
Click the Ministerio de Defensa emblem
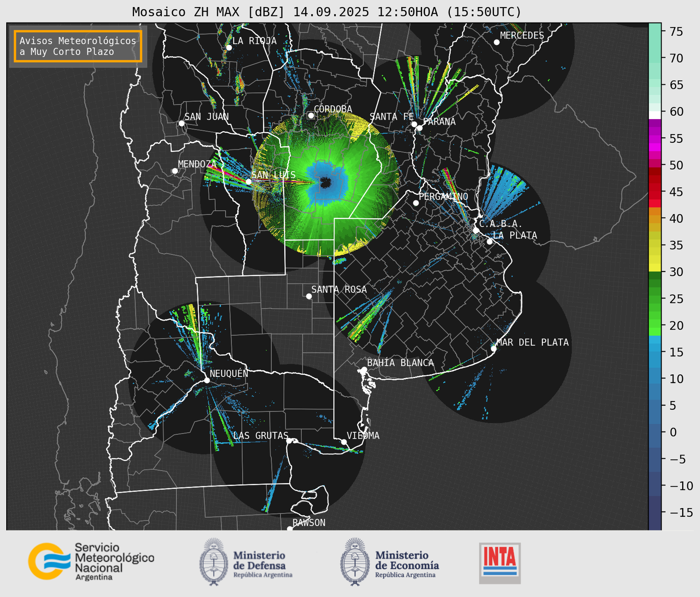214,562
